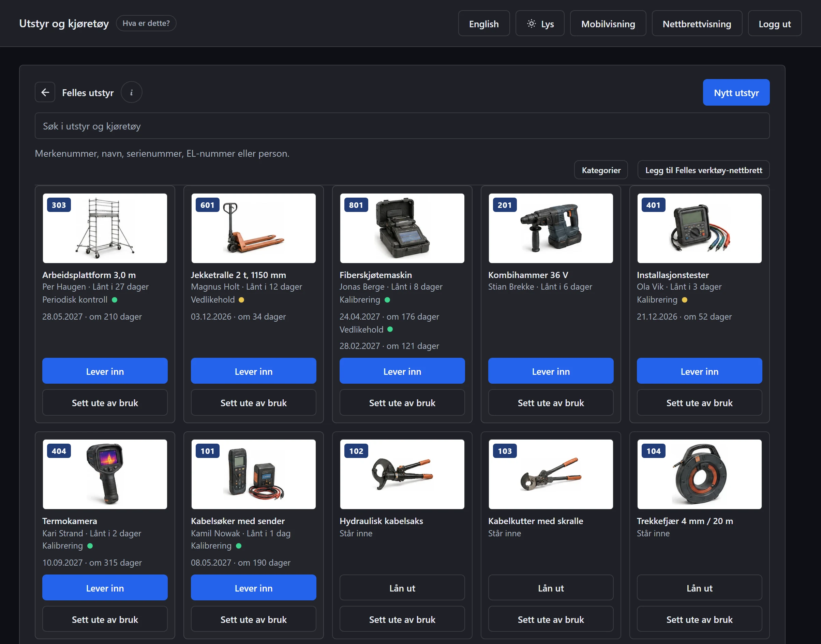Sett ute av bruk for Kombihammer 36 V
Image resolution: width=821 pixels, height=644 pixels.
click(551, 403)
